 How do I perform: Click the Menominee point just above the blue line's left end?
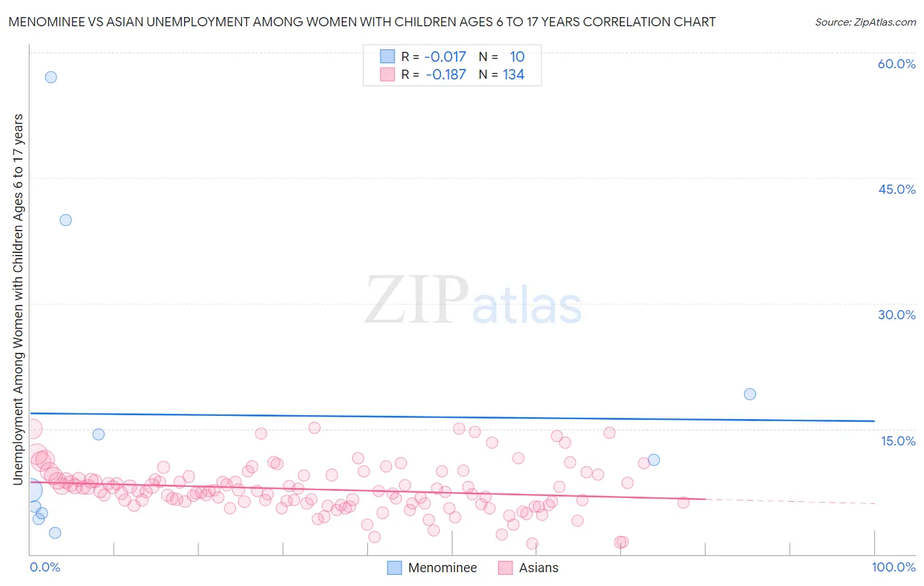pos(99,434)
